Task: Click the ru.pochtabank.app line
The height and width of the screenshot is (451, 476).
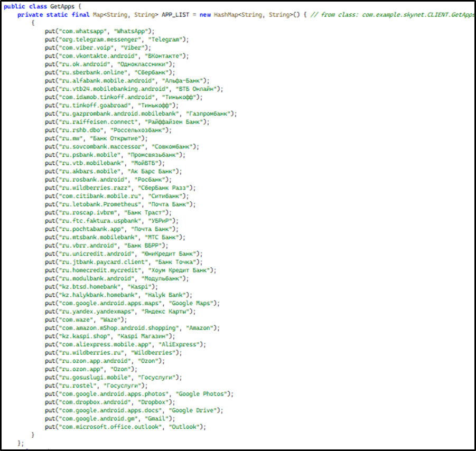Action: pos(111,229)
